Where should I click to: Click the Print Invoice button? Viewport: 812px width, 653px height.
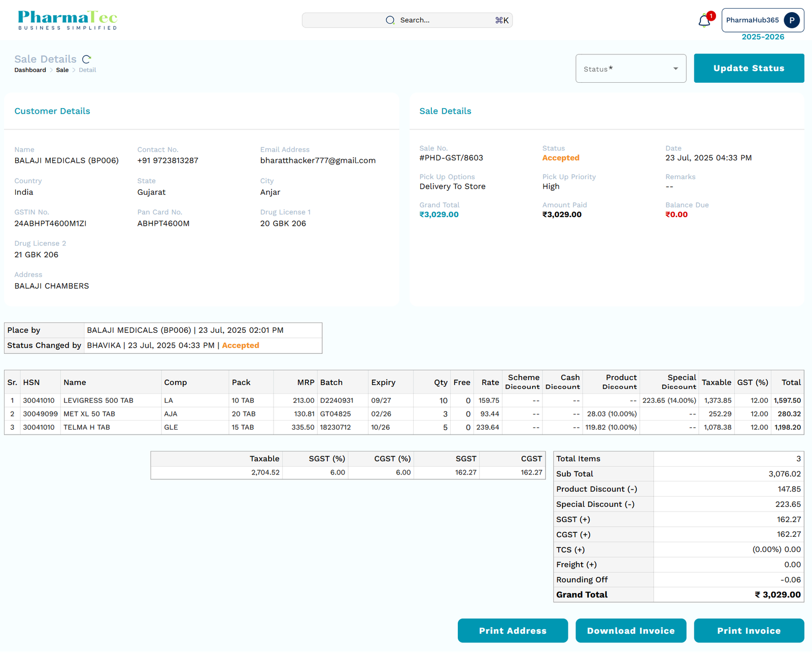click(749, 631)
